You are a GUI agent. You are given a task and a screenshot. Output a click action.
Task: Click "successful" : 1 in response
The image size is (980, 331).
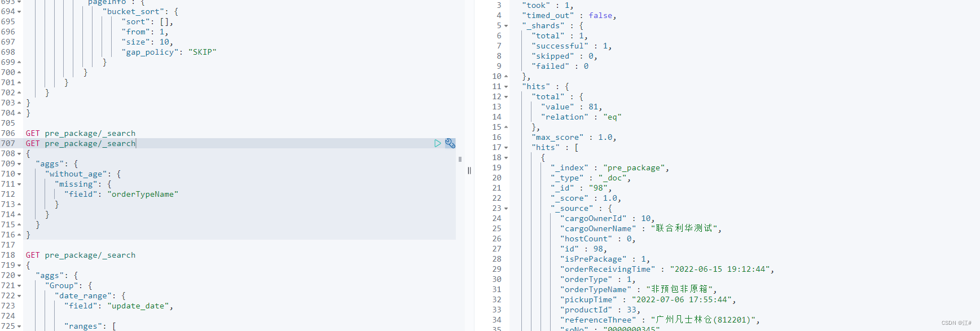coord(572,46)
